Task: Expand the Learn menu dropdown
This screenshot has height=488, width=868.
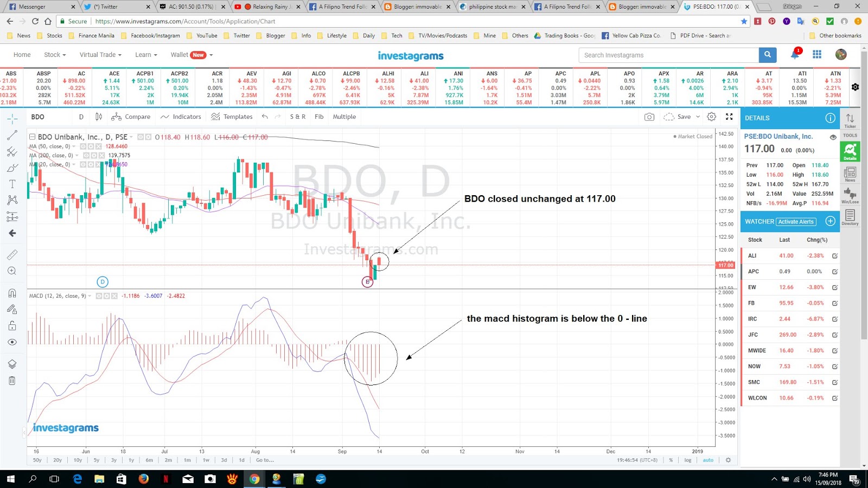Action: (x=146, y=55)
